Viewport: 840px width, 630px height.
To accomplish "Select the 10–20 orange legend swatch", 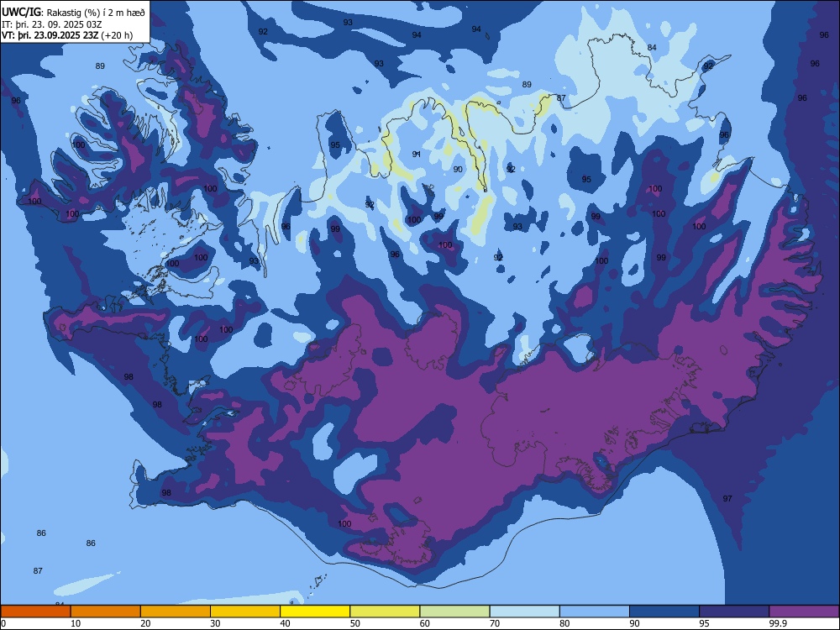I will click(106, 612).
